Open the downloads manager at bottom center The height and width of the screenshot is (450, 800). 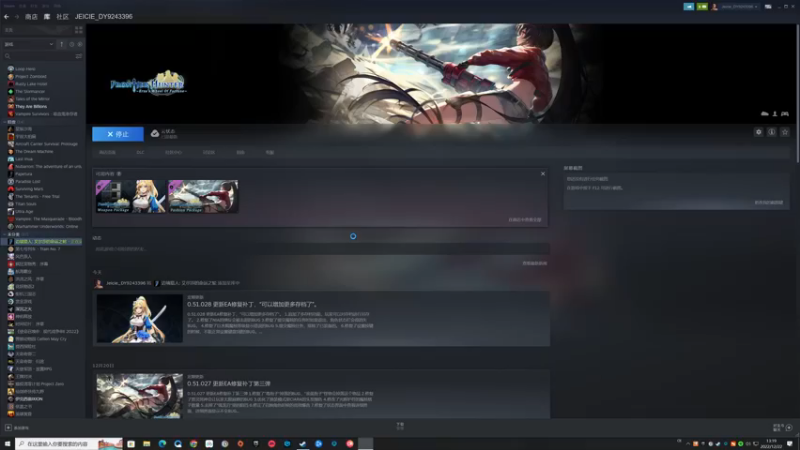400,426
